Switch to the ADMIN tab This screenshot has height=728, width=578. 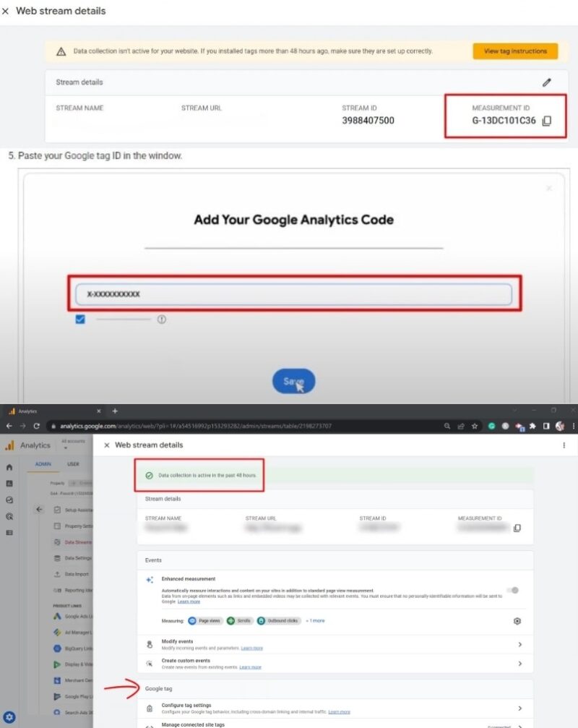tap(43, 464)
